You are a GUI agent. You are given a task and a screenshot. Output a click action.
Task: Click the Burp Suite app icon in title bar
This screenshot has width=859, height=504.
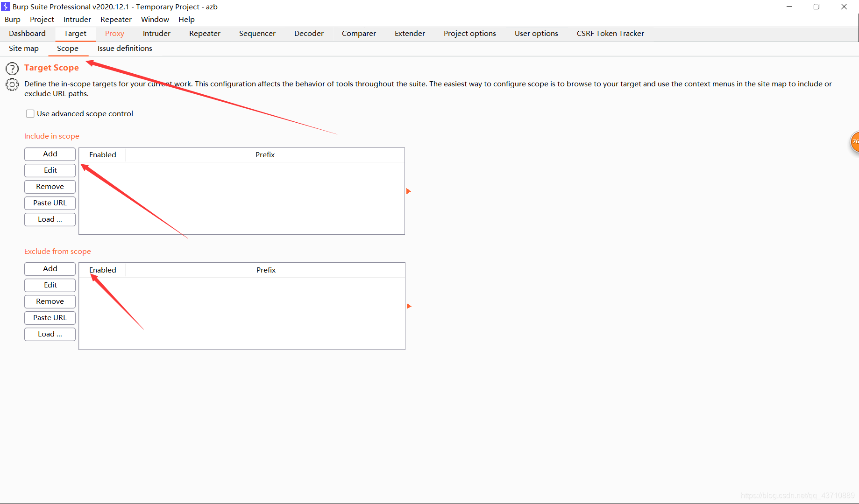(x=6, y=7)
